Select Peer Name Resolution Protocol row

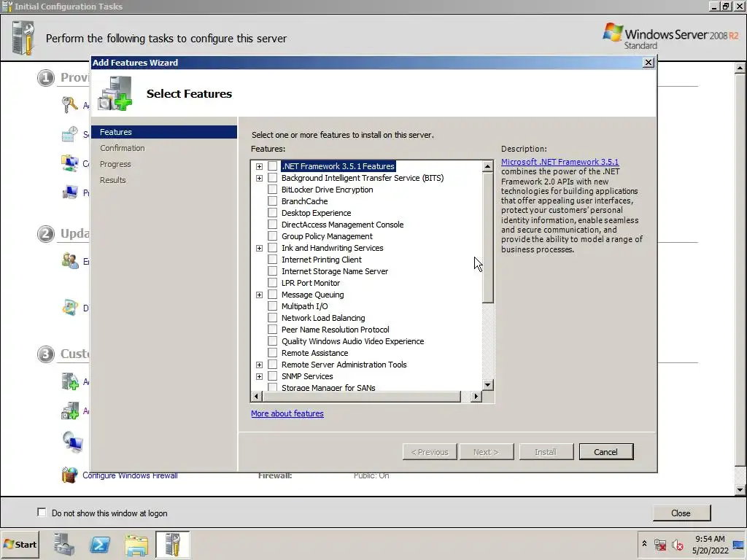coord(336,330)
